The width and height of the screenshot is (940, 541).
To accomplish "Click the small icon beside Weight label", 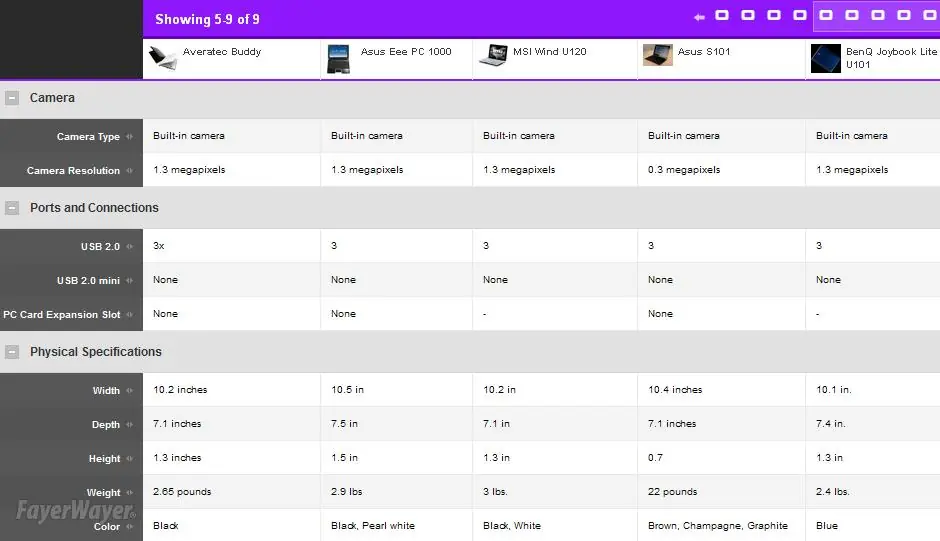I will pos(129,492).
